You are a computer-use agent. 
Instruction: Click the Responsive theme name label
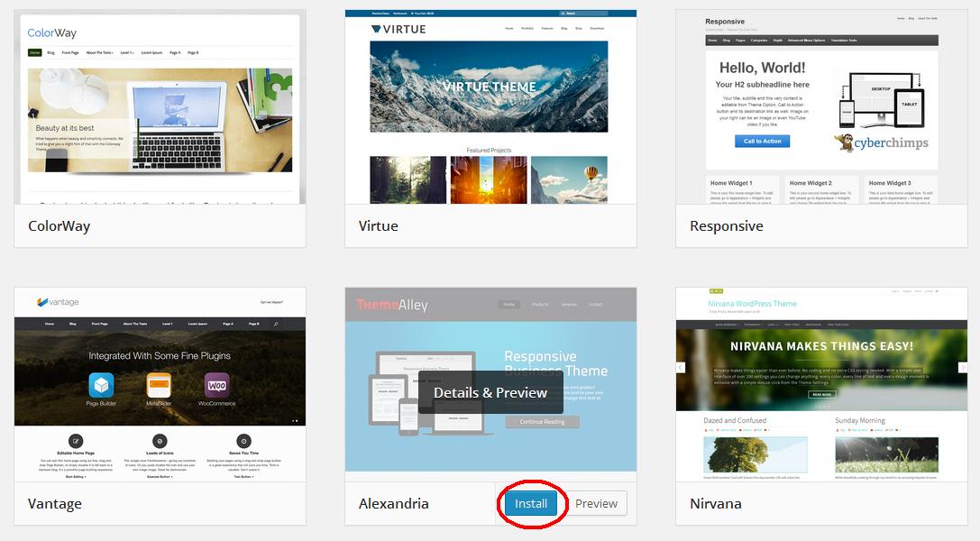[x=727, y=226]
